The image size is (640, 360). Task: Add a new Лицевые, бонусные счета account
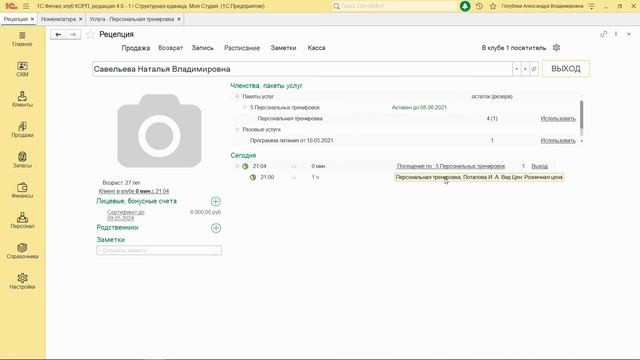tap(216, 201)
